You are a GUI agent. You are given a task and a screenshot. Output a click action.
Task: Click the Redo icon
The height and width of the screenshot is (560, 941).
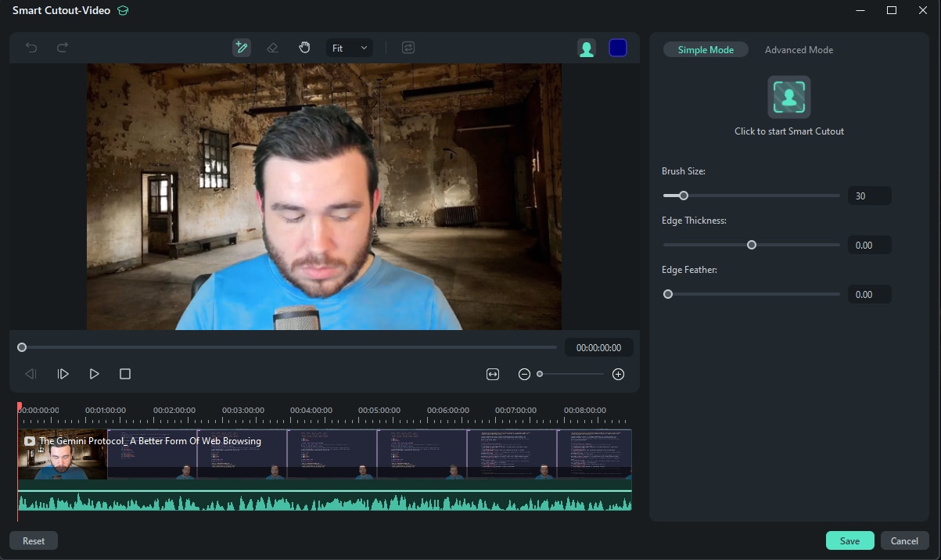tap(62, 48)
